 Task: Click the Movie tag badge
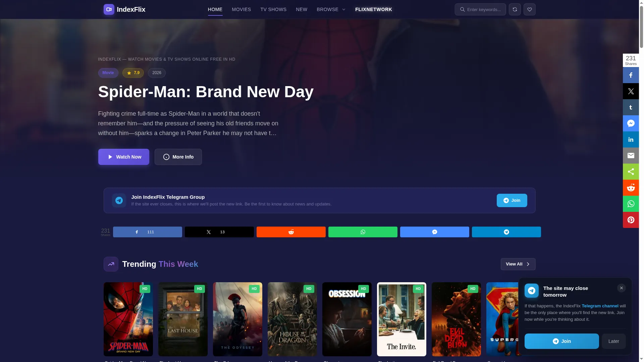click(x=108, y=73)
